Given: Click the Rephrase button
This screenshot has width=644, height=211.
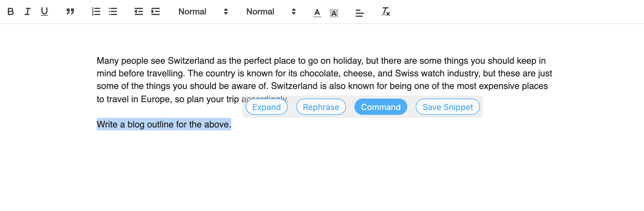Looking at the screenshot, I should [321, 107].
